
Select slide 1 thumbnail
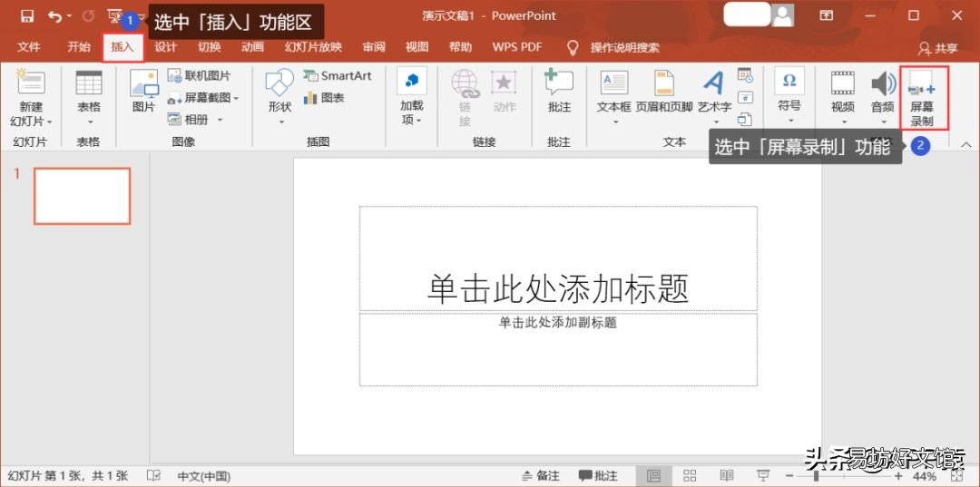point(82,196)
